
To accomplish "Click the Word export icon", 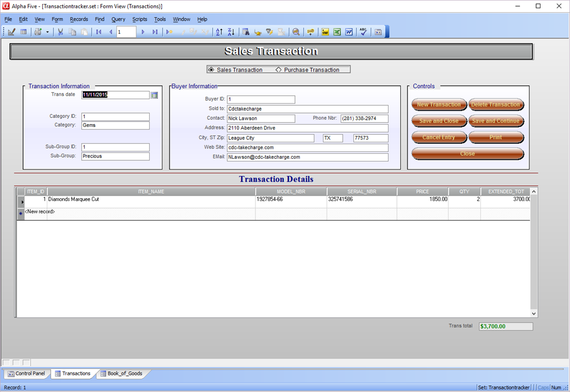I will (349, 32).
